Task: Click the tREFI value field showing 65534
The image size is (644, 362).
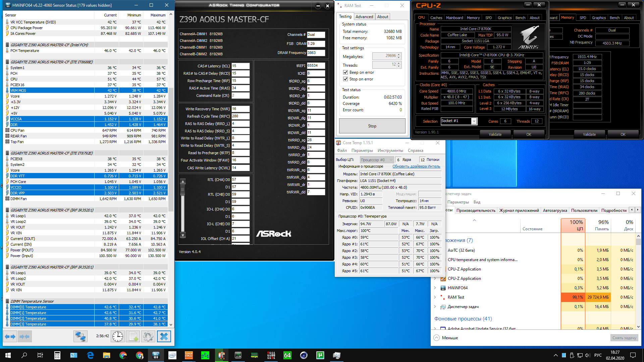Action: pos(316,66)
